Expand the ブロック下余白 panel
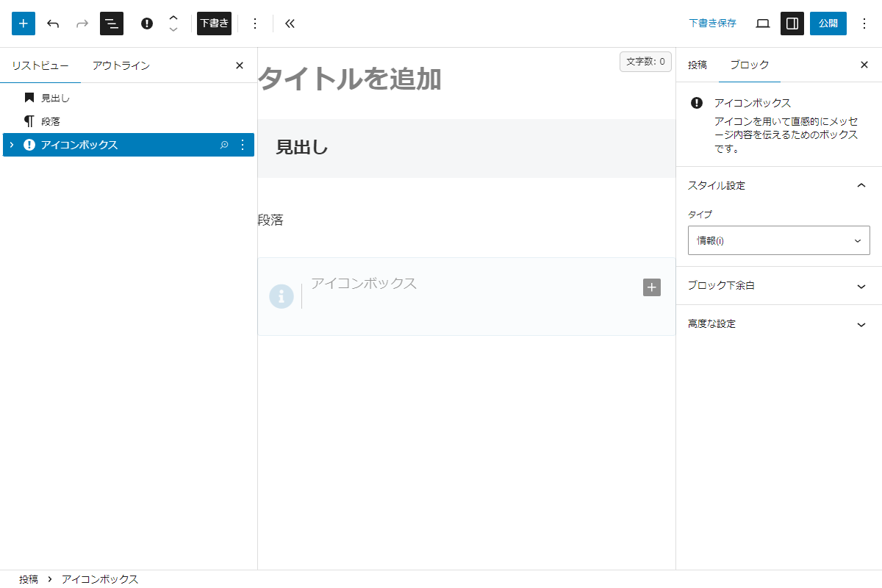This screenshot has height=588, width=882. click(x=778, y=286)
